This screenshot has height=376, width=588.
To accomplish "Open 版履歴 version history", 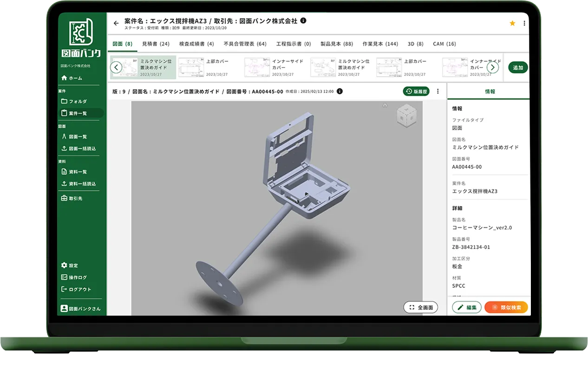I will point(416,91).
